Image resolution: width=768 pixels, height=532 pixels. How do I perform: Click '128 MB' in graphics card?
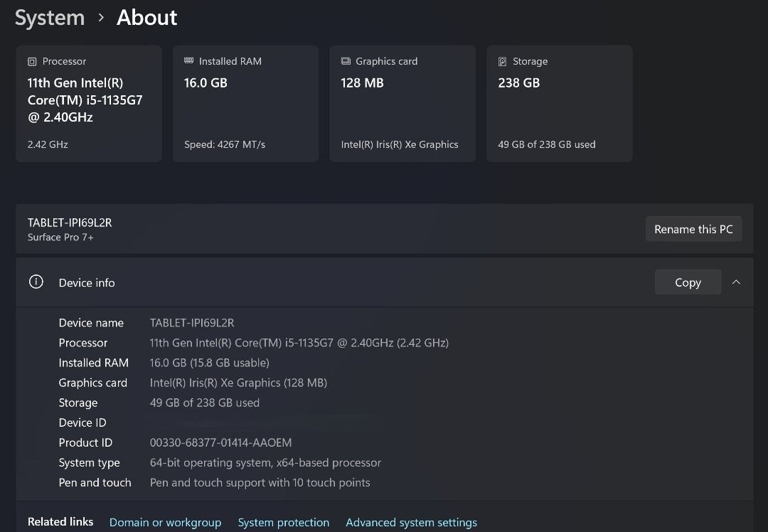[x=363, y=83]
